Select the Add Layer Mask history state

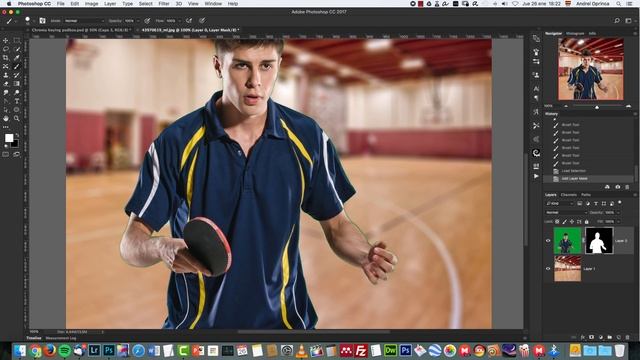point(574,178)
